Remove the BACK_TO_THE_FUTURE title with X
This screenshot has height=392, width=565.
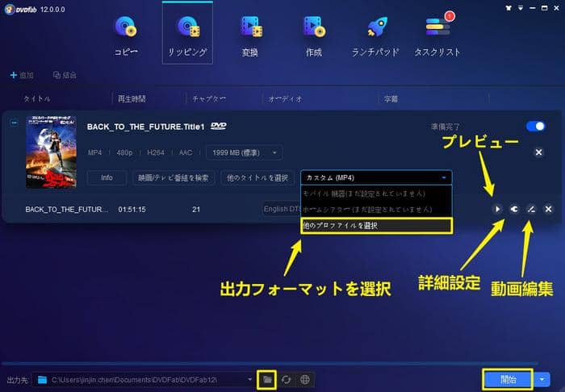click(538, 152)
